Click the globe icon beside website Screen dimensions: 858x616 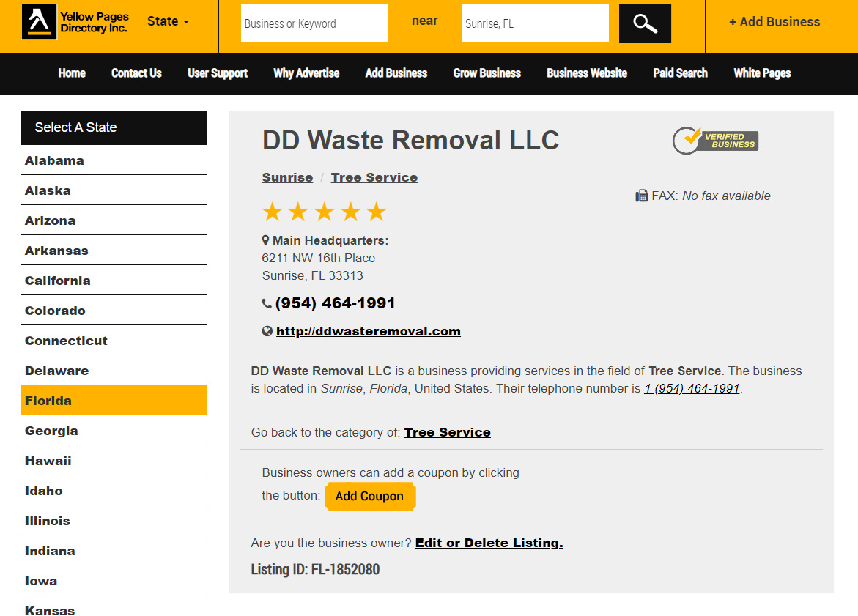tap(267, 331)
